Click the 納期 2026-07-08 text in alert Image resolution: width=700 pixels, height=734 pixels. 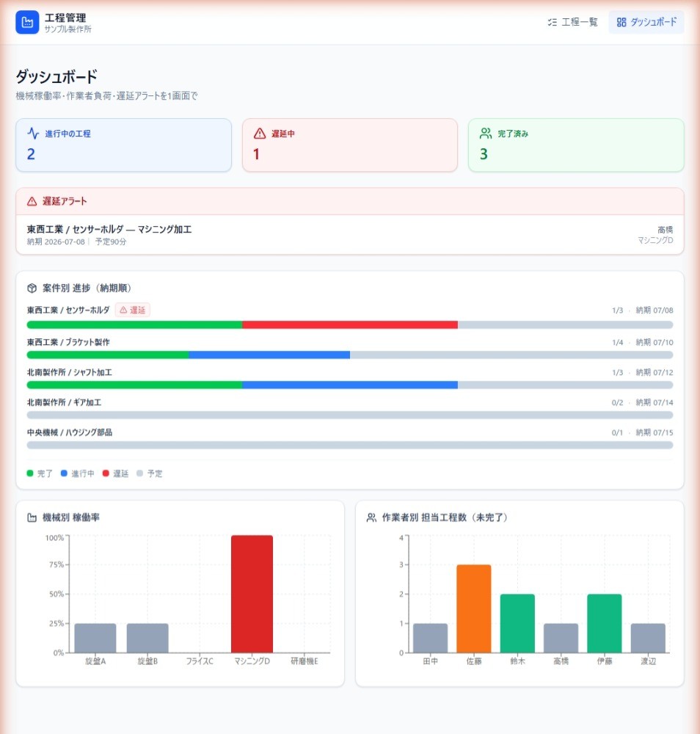click(56, 241)
